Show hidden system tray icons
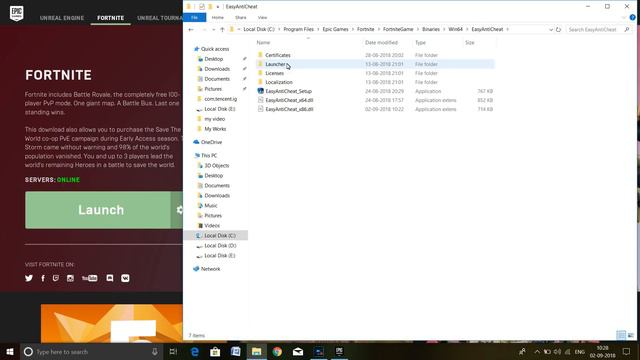 coord(537,351)
